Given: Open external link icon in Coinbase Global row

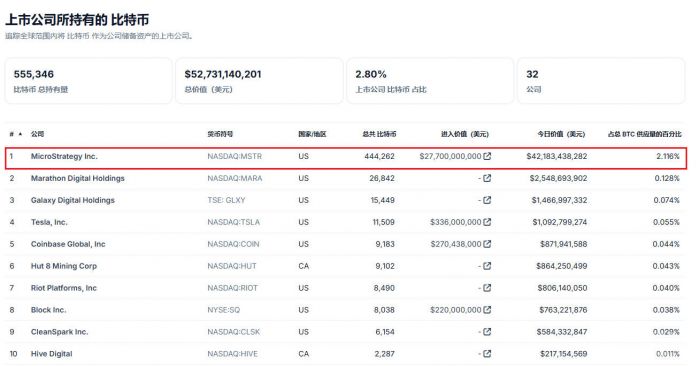Looking at the screenshot, I should (x=487, y=244).
